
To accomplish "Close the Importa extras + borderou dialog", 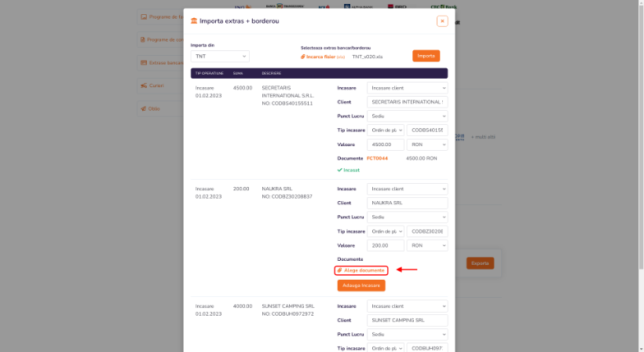I will pos(442,21).
